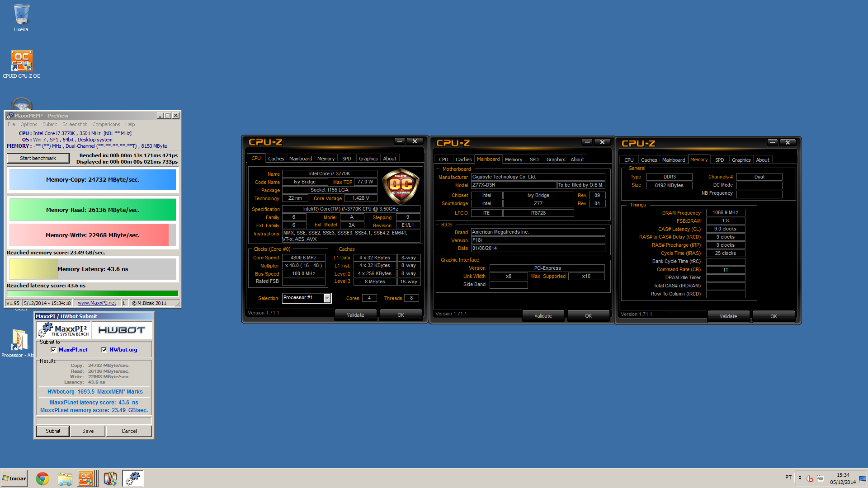868x488 pixels.
Task: Click OK in the middle CPU-Z window
Action: coord(588,316)
